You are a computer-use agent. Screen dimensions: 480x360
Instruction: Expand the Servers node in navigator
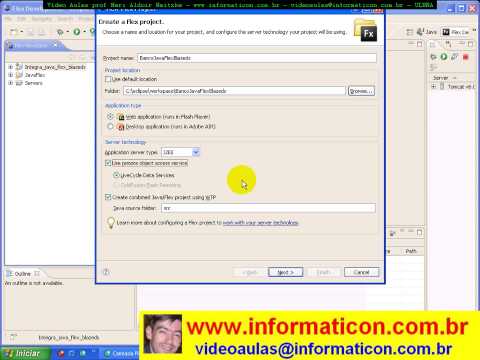(x=10, y=83)
